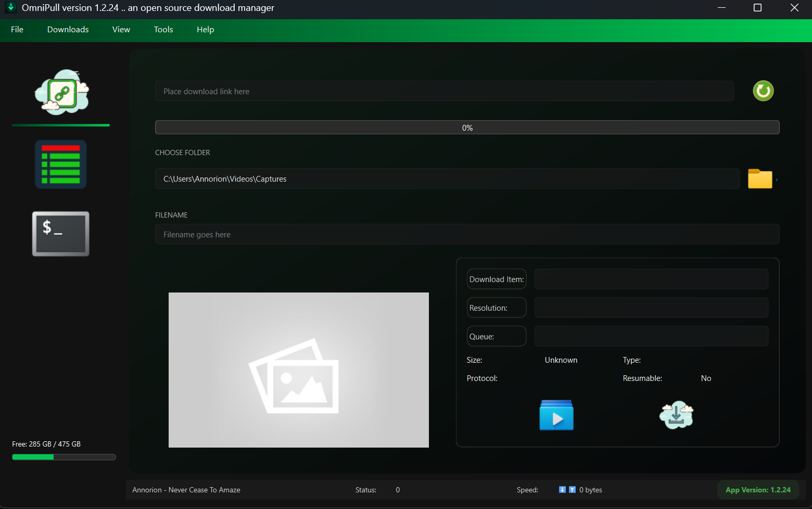This screenshot has height=509, width=812.
Task: Click the OmniPull app icon in title bar
Action: click(11, 7)
